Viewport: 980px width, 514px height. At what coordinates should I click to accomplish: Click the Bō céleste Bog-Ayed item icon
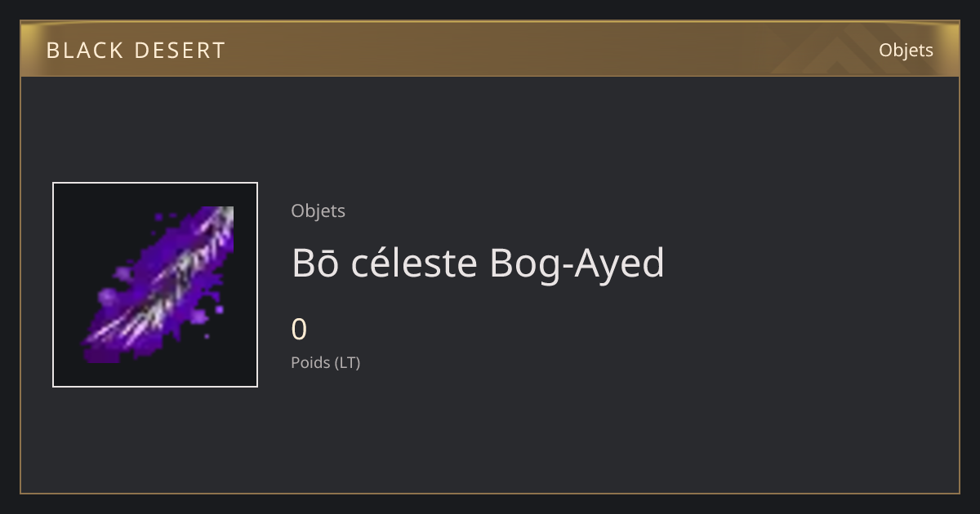point(155,285)
